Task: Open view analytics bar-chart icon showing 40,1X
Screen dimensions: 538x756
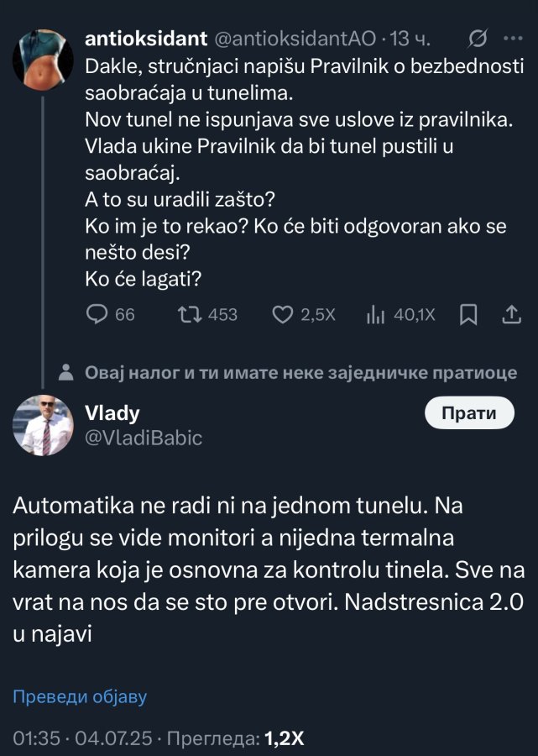Action: point(375,315)
